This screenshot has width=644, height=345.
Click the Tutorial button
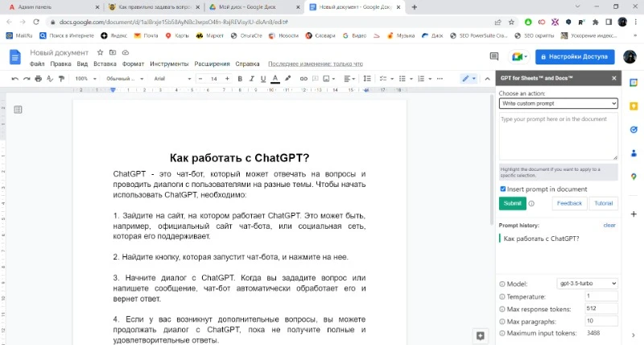[603, 203]
